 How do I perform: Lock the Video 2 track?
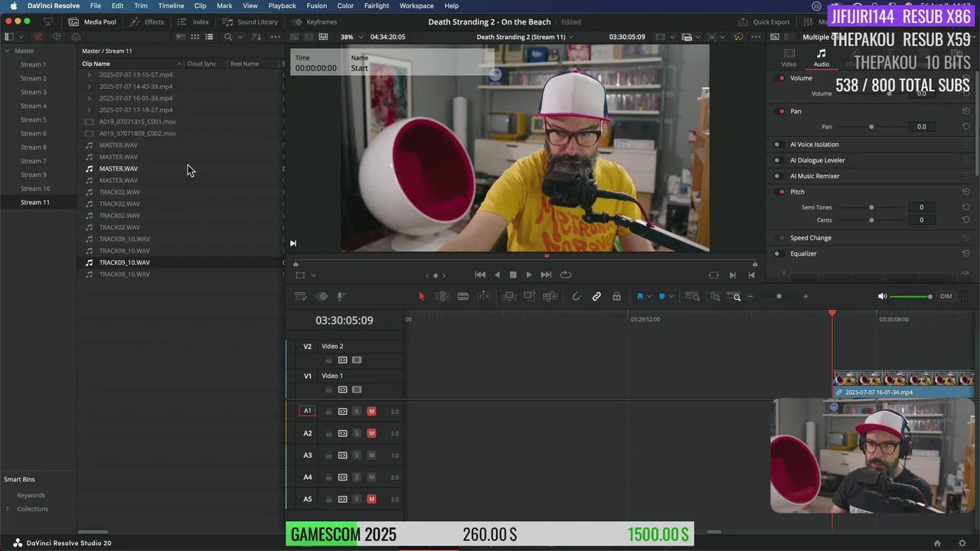[328, 360]
